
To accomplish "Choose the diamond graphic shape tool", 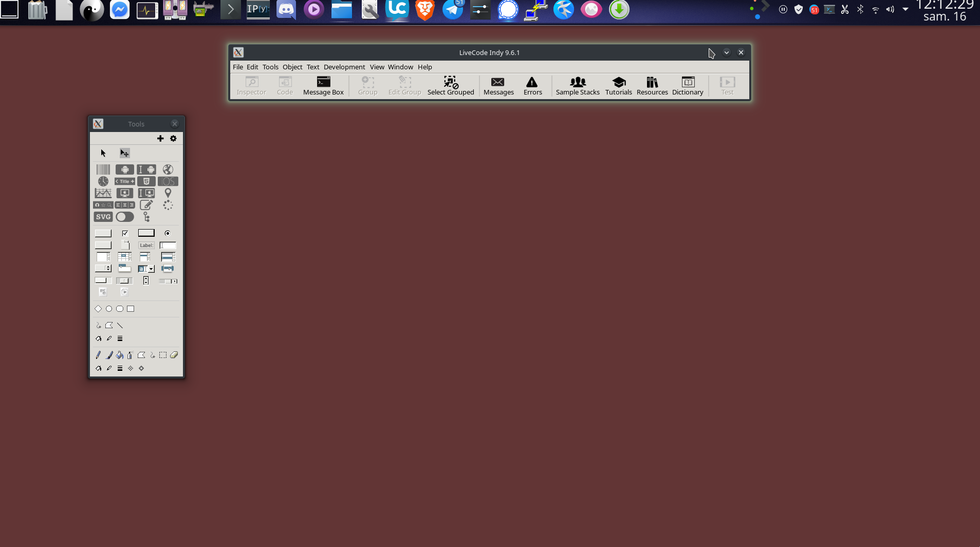I will click(x=98, y=309).
